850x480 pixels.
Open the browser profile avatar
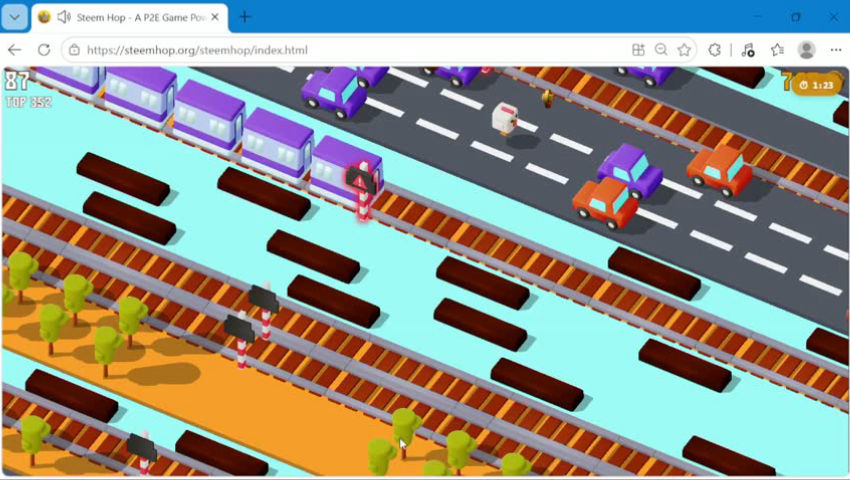tap(807, 50)
